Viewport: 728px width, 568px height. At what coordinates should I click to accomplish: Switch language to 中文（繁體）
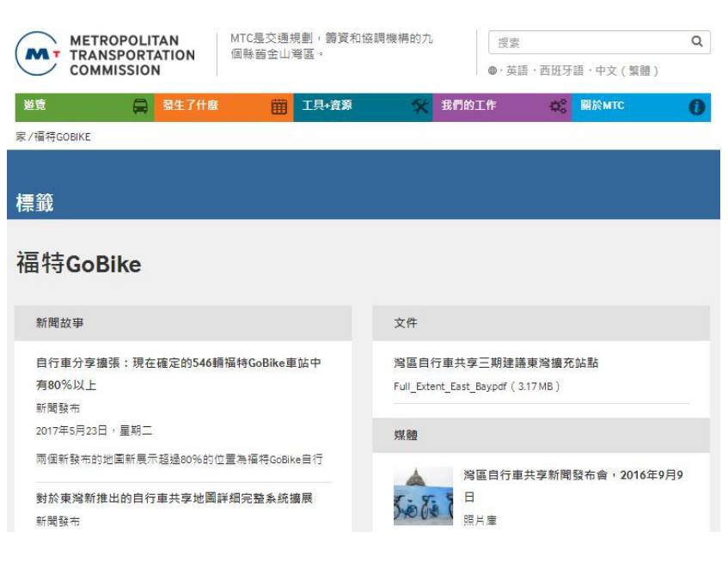(627, 70)
